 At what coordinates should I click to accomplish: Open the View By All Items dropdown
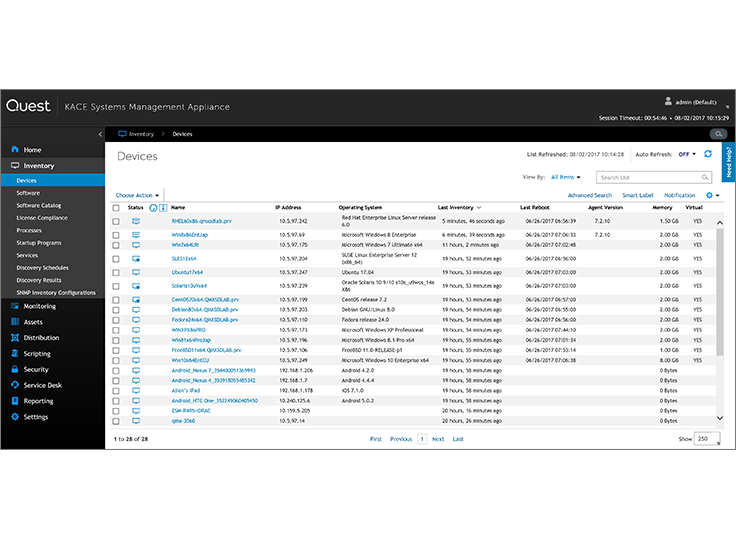565,177
